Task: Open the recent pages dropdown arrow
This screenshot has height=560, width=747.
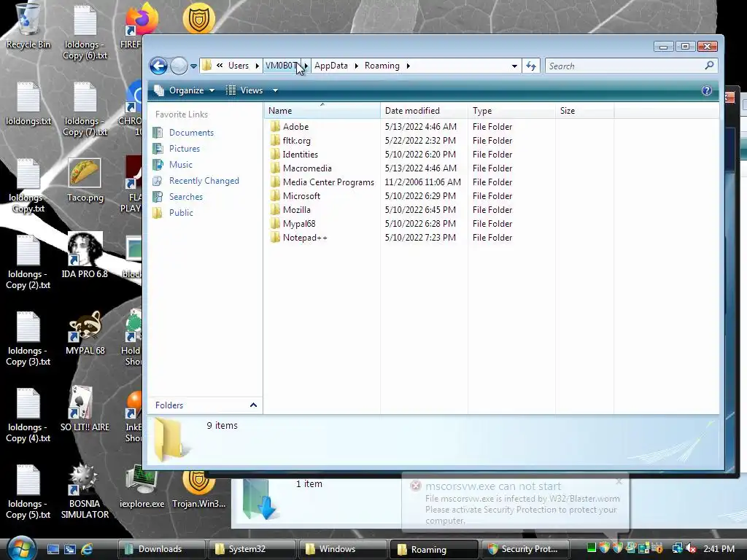Action: pyautogui.click(x=193, y=66)
